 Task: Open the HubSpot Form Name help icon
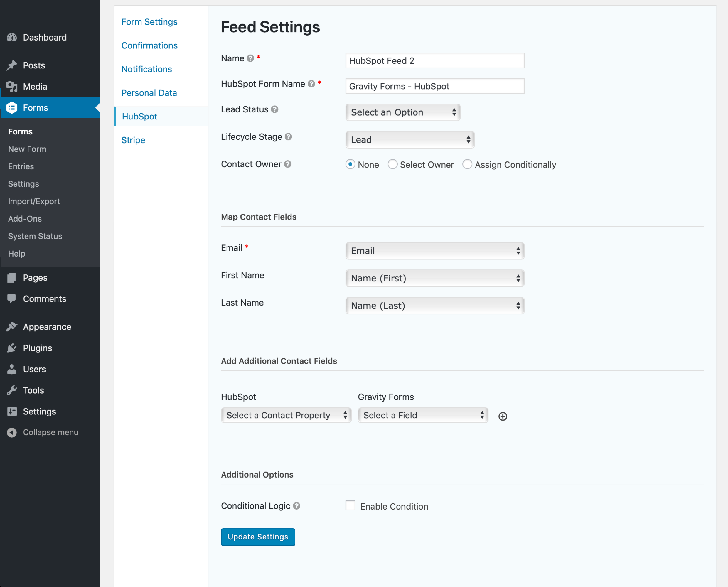(x=311, y=84)
